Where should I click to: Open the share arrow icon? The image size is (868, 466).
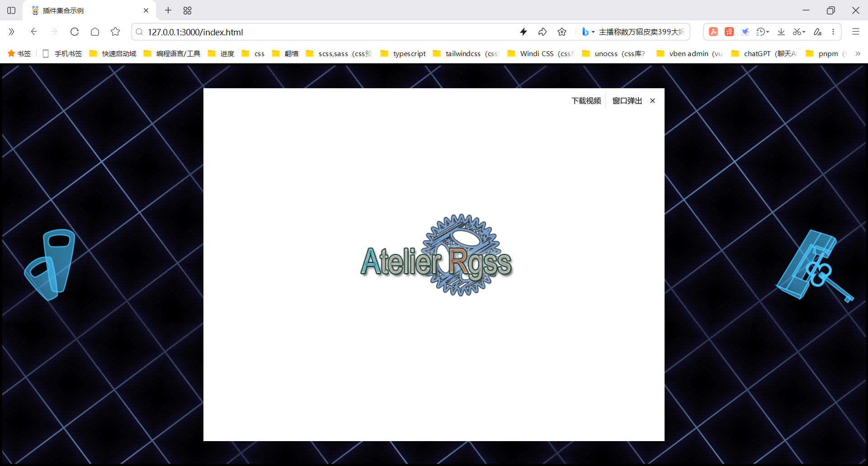pyautogui.click(x=542, y=32)
